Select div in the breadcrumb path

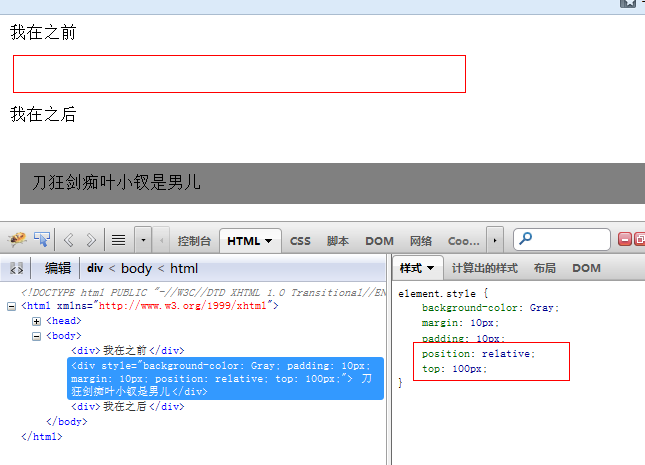coord(95,268)
